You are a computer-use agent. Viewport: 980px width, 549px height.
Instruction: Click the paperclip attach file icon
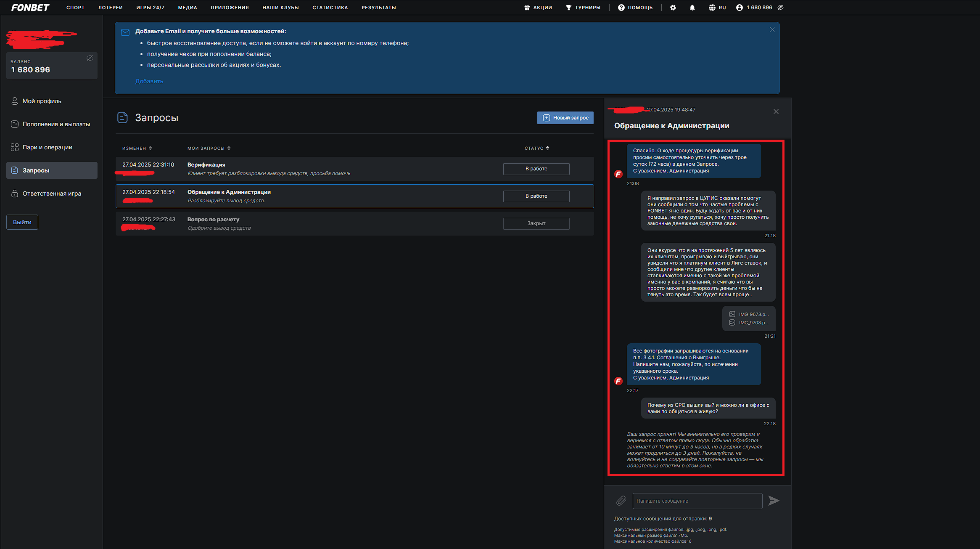pyautogui.click(x=621, y=501)
